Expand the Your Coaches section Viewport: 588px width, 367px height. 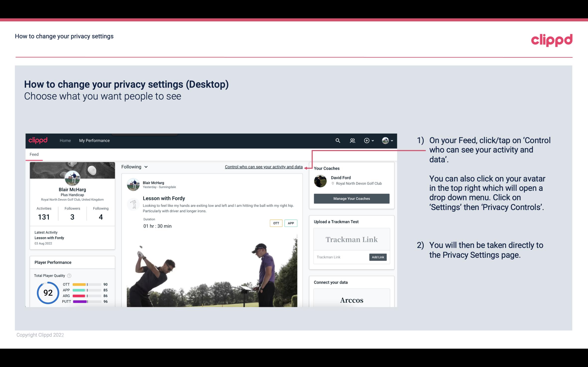click(x=327, y=168)
